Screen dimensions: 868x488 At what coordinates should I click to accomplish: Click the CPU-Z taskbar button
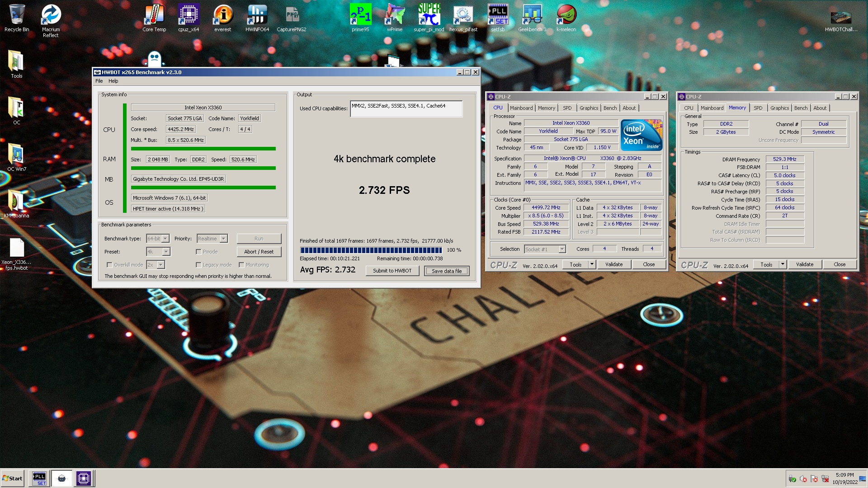[x=84, y=479]
